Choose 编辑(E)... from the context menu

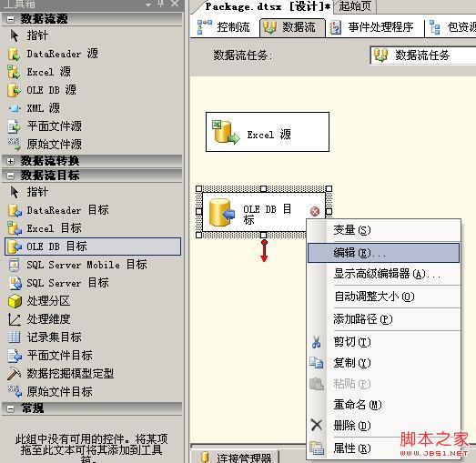pos(384,253)
